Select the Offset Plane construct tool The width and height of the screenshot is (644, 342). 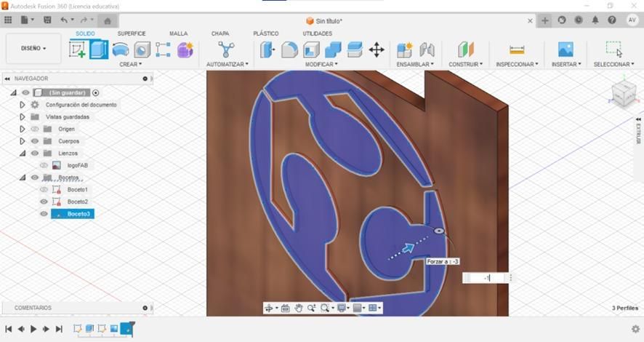click(466, 49)
